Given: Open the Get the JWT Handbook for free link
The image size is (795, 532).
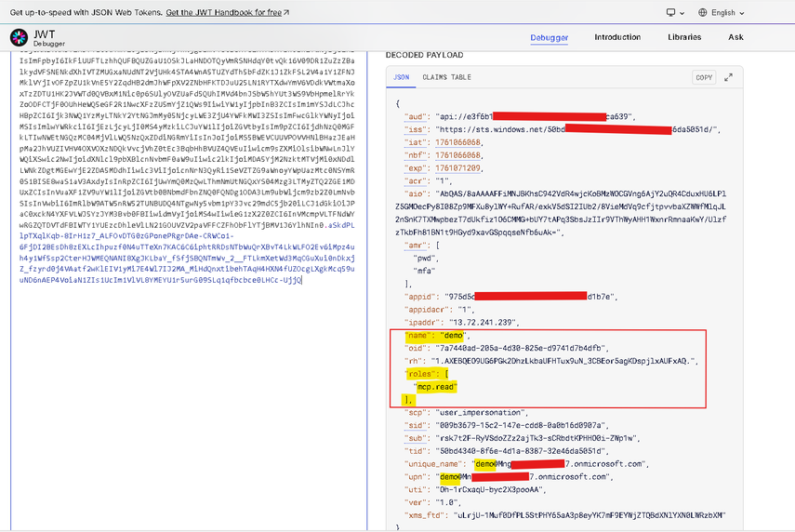Looking at the screenshot, I should click(x=227, y=13).
